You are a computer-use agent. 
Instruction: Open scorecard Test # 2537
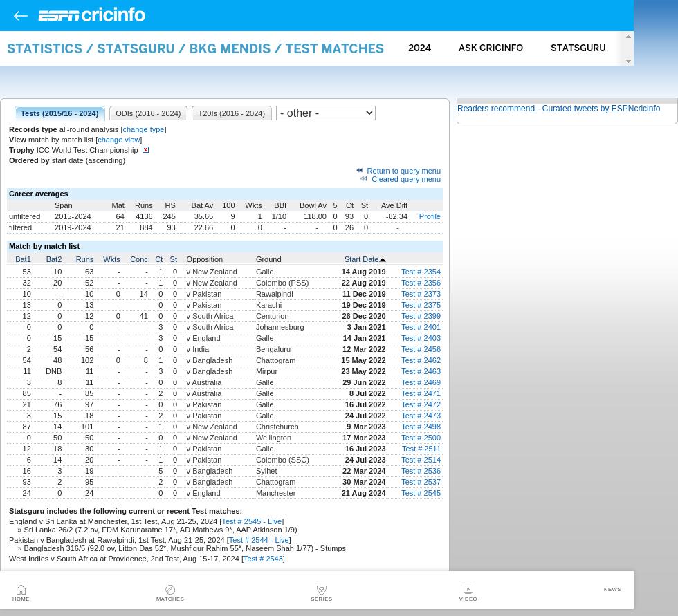421,482
